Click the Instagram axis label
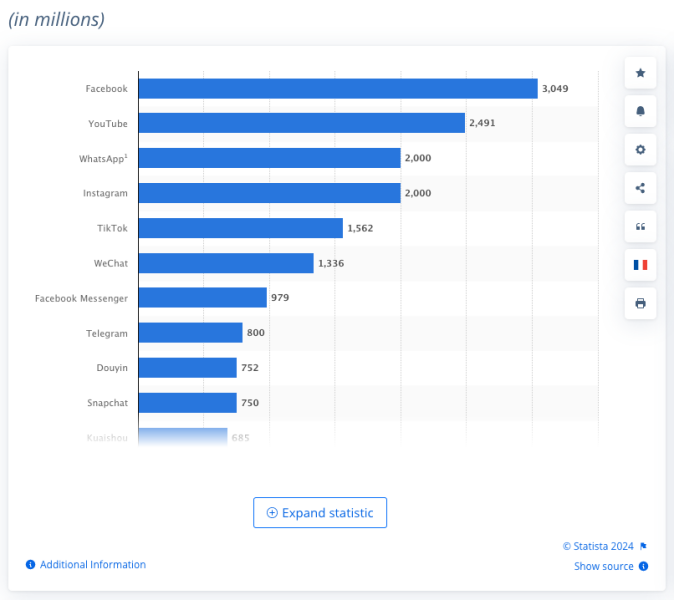 tap(105, 193)
